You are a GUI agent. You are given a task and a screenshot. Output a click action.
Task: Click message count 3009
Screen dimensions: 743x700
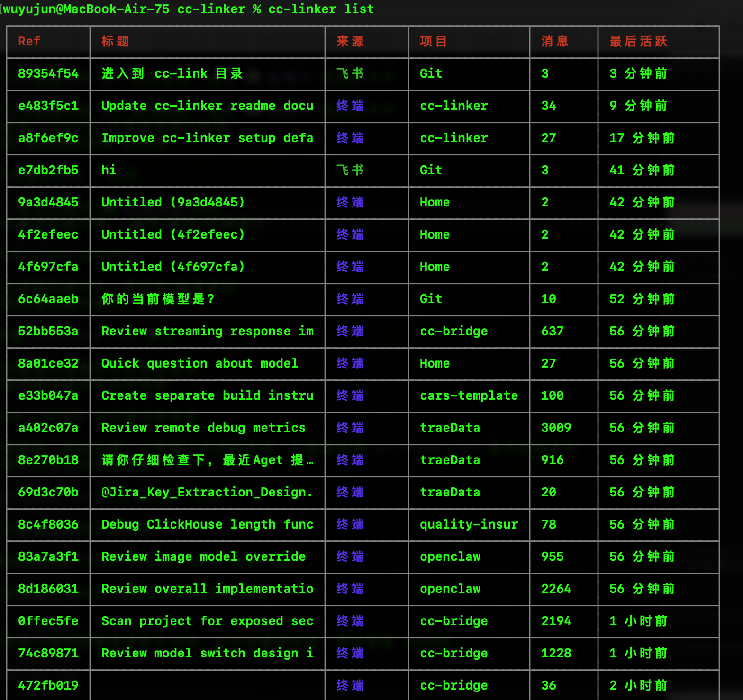click(556, 428)
